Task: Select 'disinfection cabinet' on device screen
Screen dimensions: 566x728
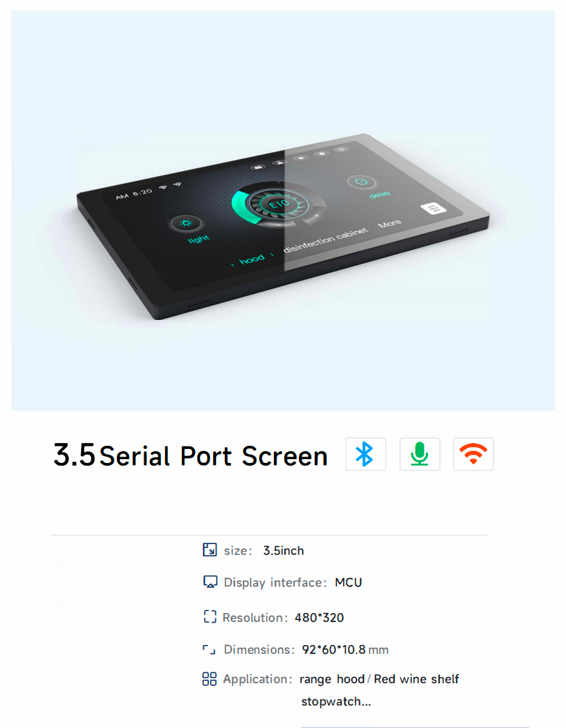Action: pyautogui.click(x=326, y=240)
